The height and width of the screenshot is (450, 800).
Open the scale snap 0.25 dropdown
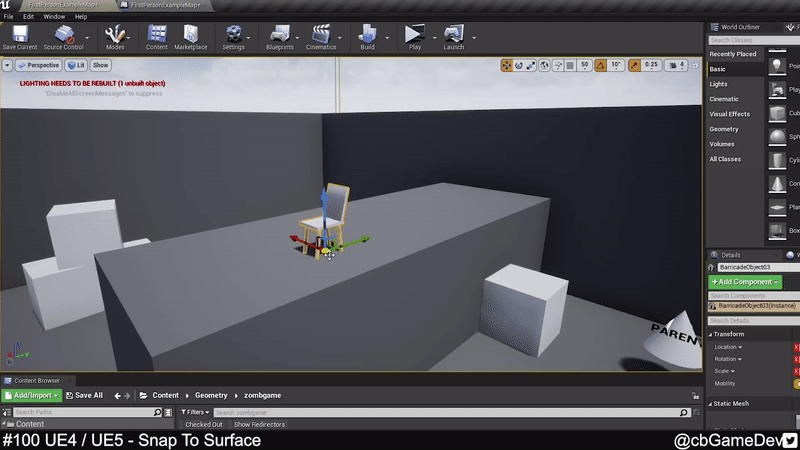651,65
